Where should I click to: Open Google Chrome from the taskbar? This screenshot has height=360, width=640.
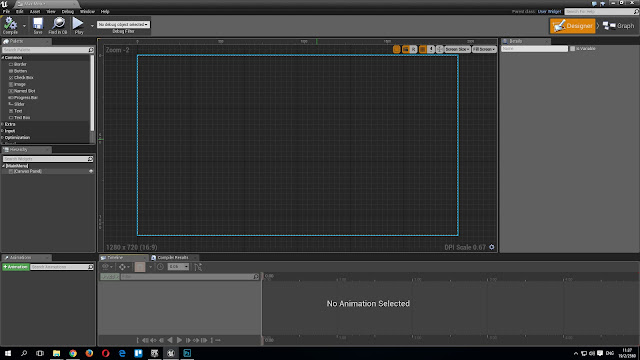73,353
